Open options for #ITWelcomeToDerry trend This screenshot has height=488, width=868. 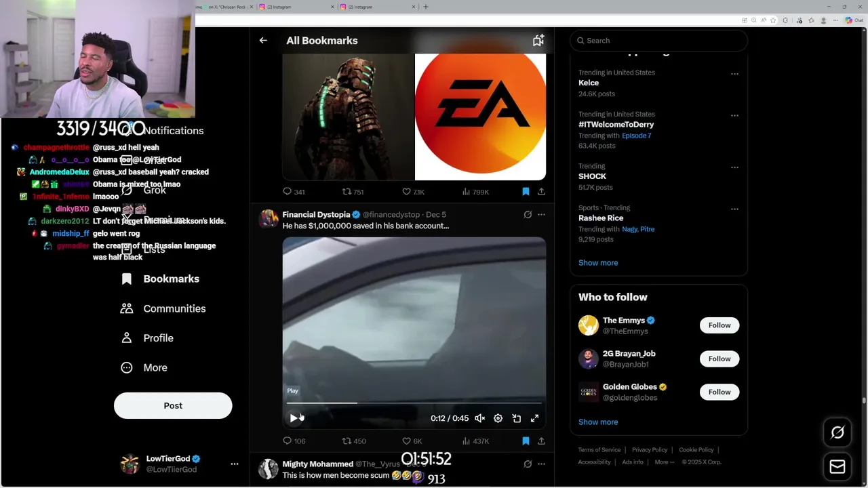pyautogui.click(x=734, y=116)
